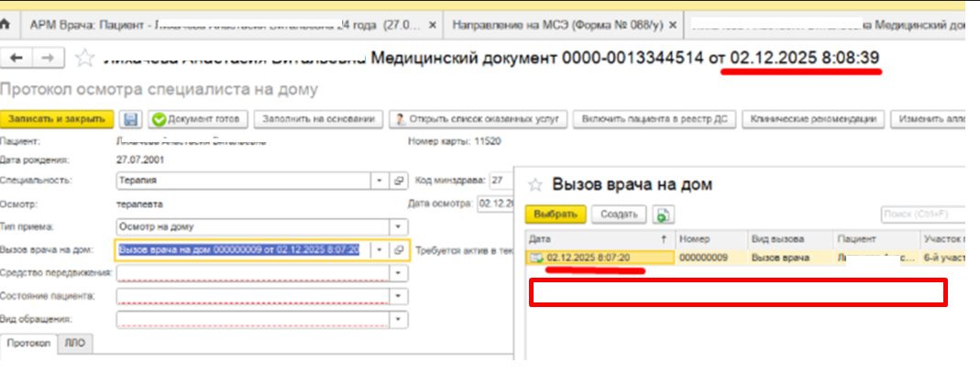Go back with the left arrow button

[17, 58]
